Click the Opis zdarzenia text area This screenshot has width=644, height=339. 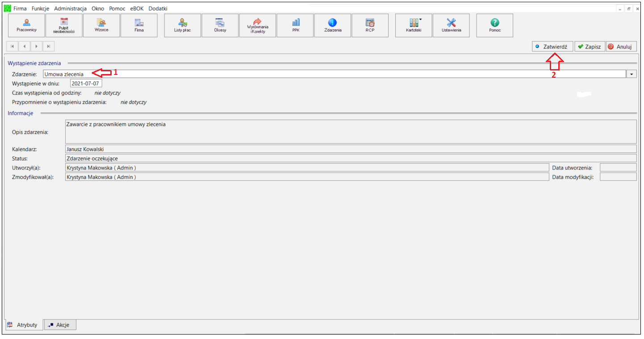pyautogui.click(x=351, y=131)
